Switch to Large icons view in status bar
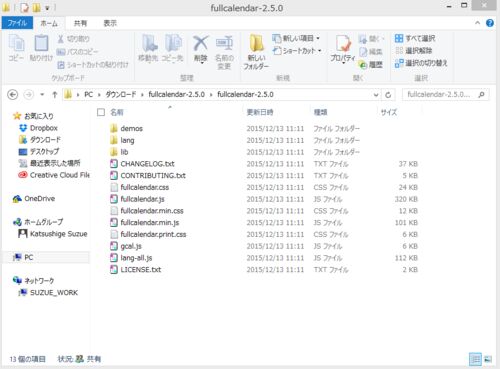The image size is (500, 369). [x=488, y=359]
